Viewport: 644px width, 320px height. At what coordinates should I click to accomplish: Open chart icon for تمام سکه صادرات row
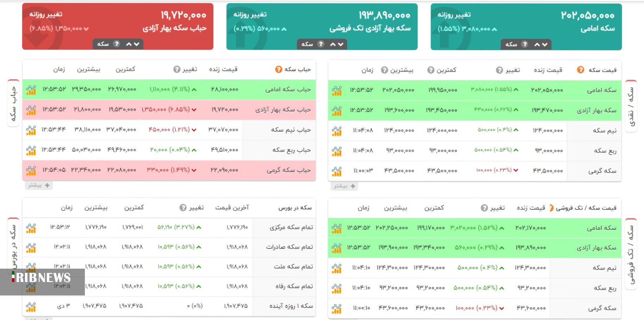click(x=31, y=248)
